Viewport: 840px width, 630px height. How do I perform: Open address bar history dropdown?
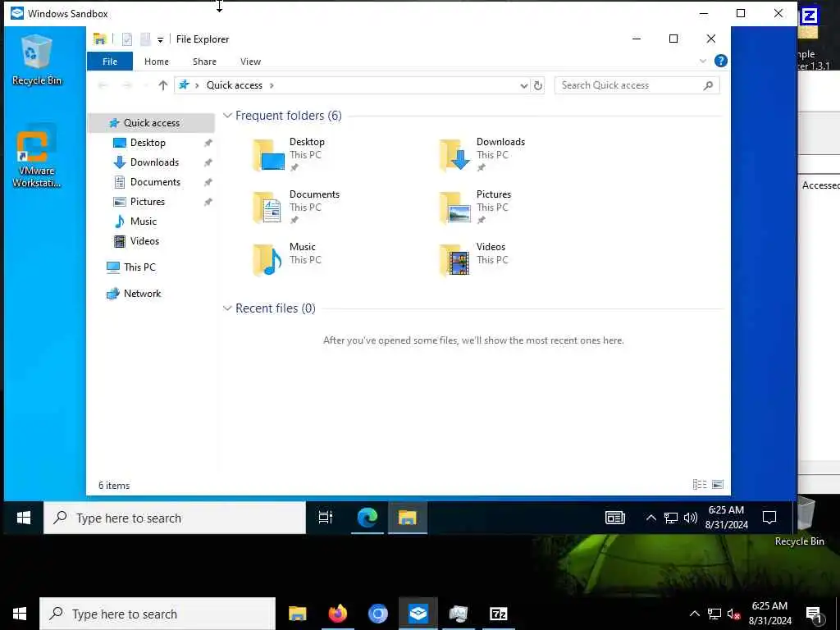523,85
